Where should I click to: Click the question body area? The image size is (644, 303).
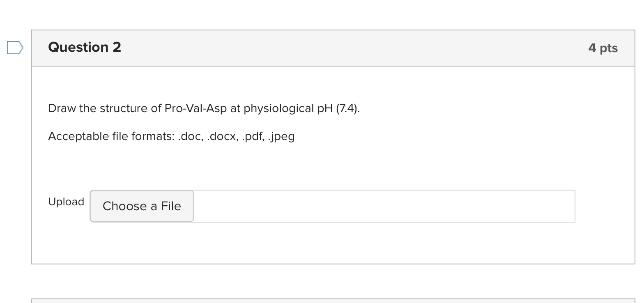(329, 164)
